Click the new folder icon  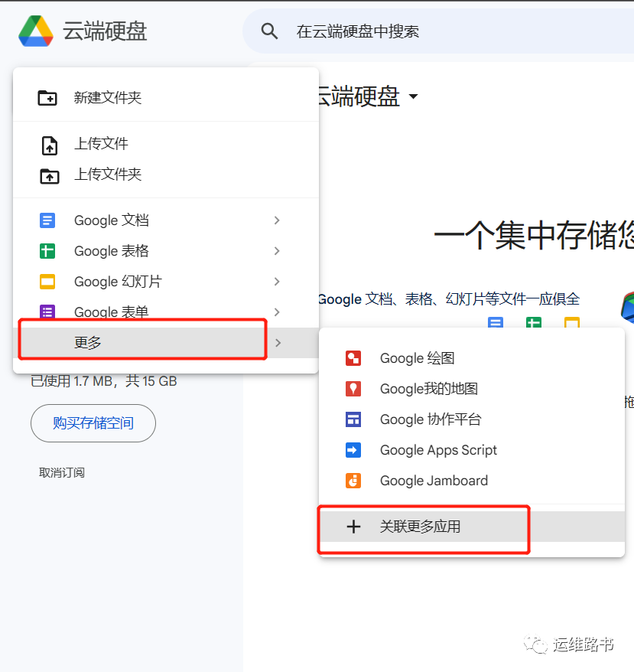pos(47,98)
